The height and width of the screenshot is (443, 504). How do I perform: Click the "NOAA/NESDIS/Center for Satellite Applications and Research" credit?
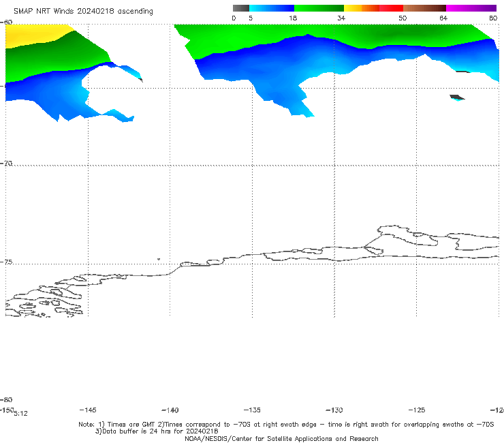tap(281, 439)
